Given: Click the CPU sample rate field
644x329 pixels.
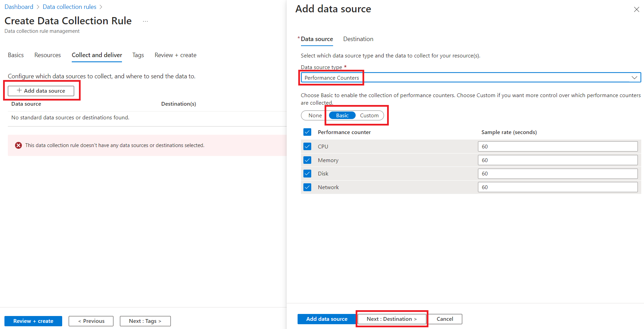Looking at the screenshot, I should pos(557,147).
